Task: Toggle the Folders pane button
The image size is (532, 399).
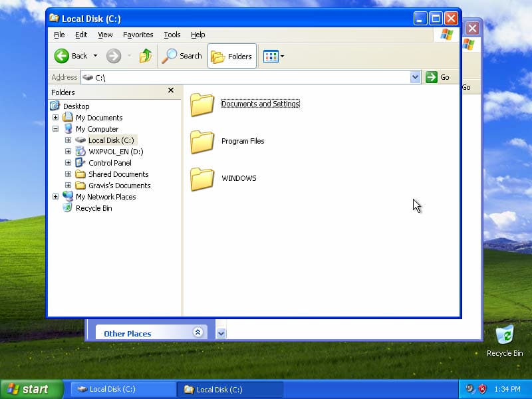Action: point(231,56)
